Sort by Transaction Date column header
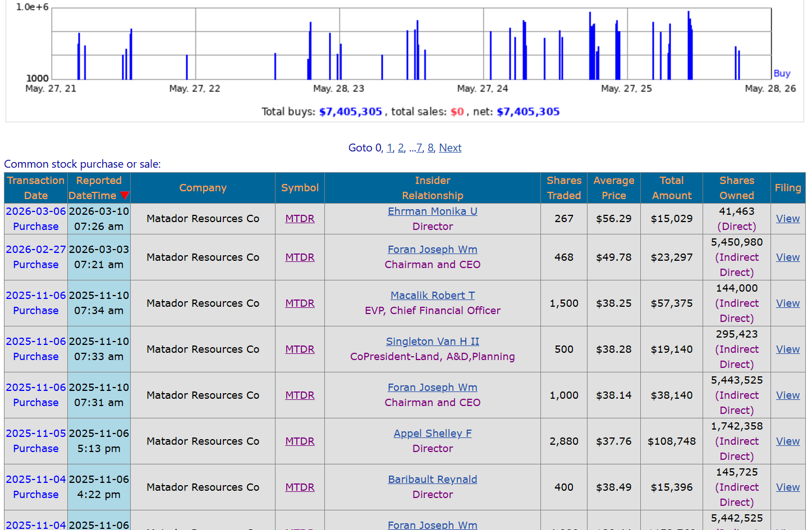Image resolution: width=812 pixels, height=530 pixels. pos(36,188)
